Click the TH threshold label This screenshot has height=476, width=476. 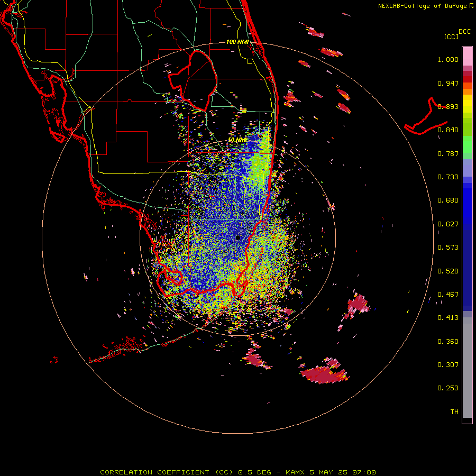point(454,412)
